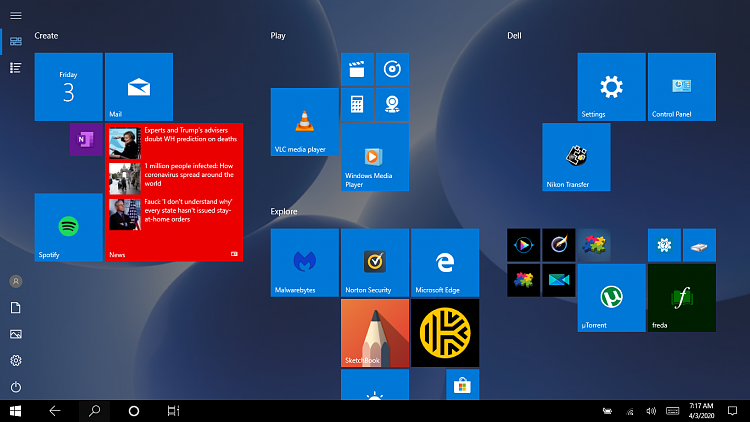Click the Windows Start button
The height and width of the screenshot is (422, 750).
15,411
